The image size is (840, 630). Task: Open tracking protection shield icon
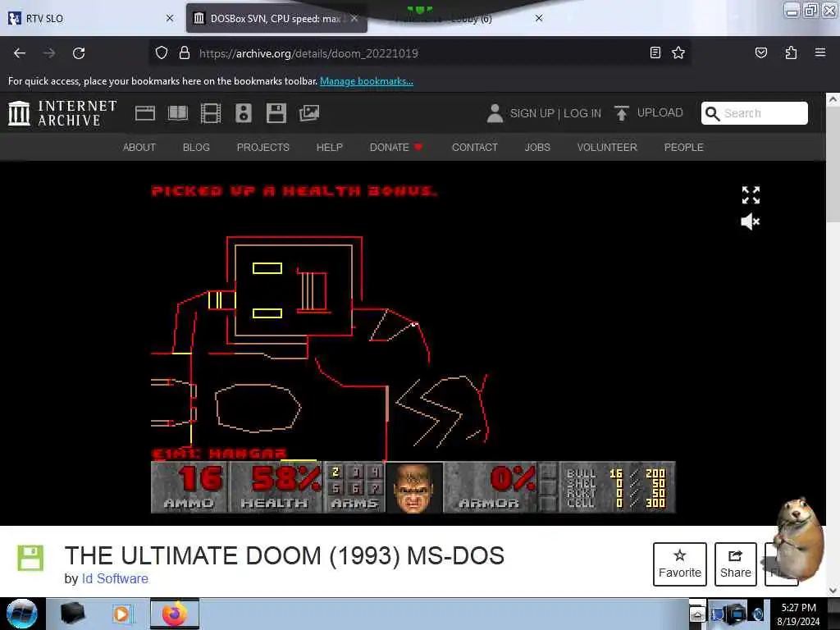[x=162, y=53]
